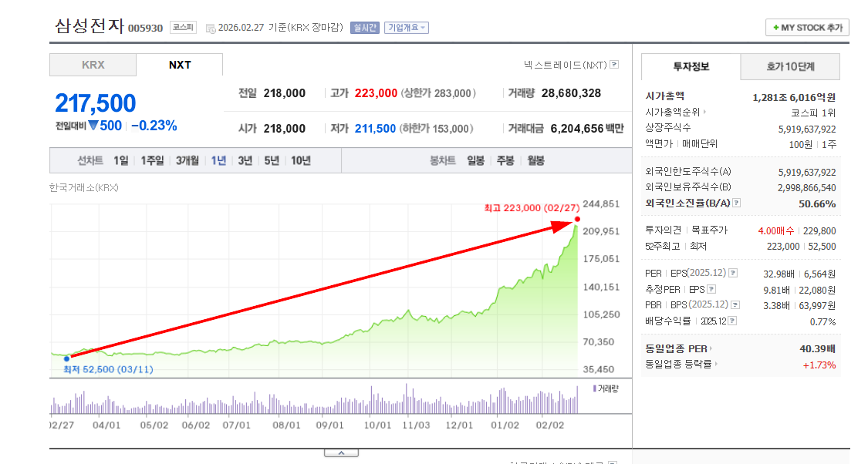This screenshot has height=464, width=868.
Task: Click the 동일업종 PER value 40.39배
Action: [817, 349]
